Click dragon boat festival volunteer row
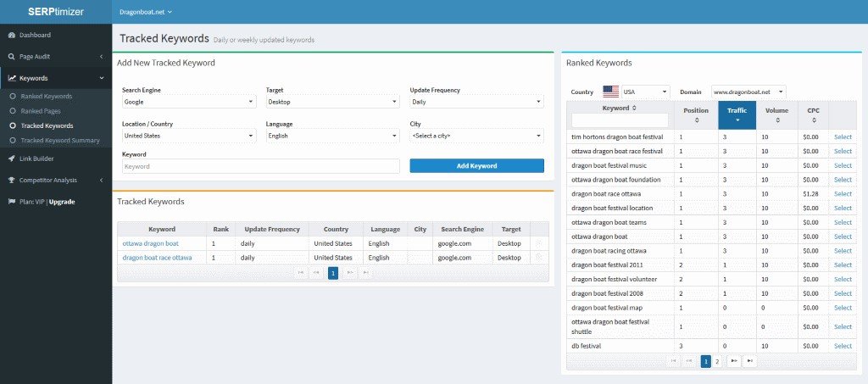The height and width of the screenshot is (384, 868). click(711, 280)
